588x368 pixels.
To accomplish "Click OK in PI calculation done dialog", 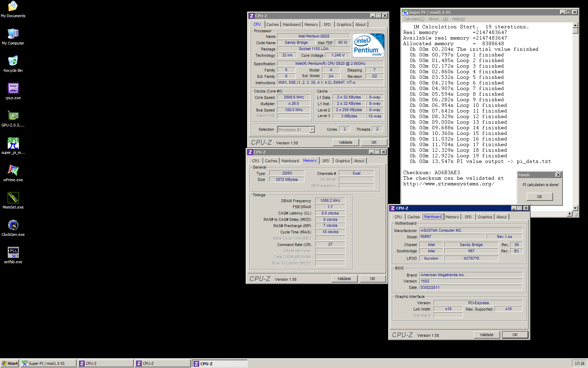I will 539,197.
